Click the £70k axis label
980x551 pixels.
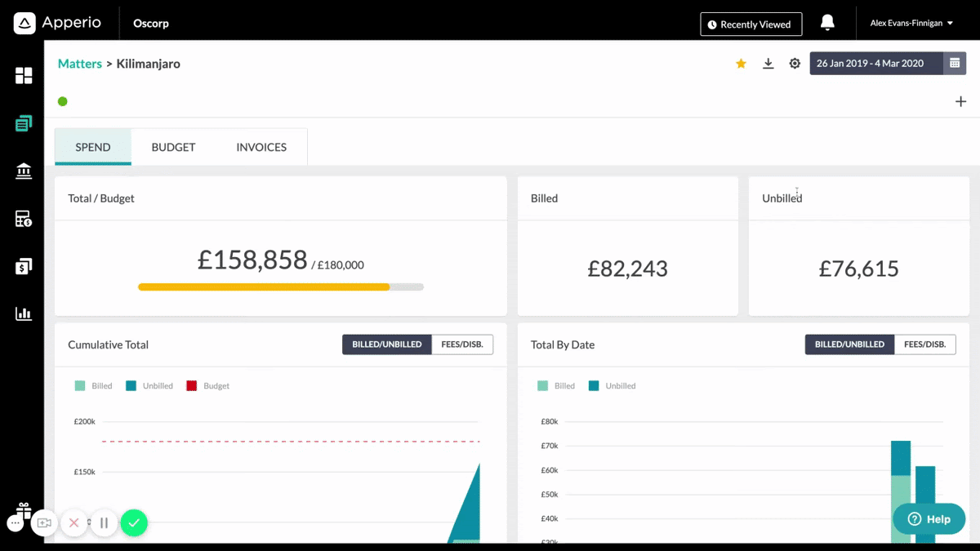click(x=550, y=446)
